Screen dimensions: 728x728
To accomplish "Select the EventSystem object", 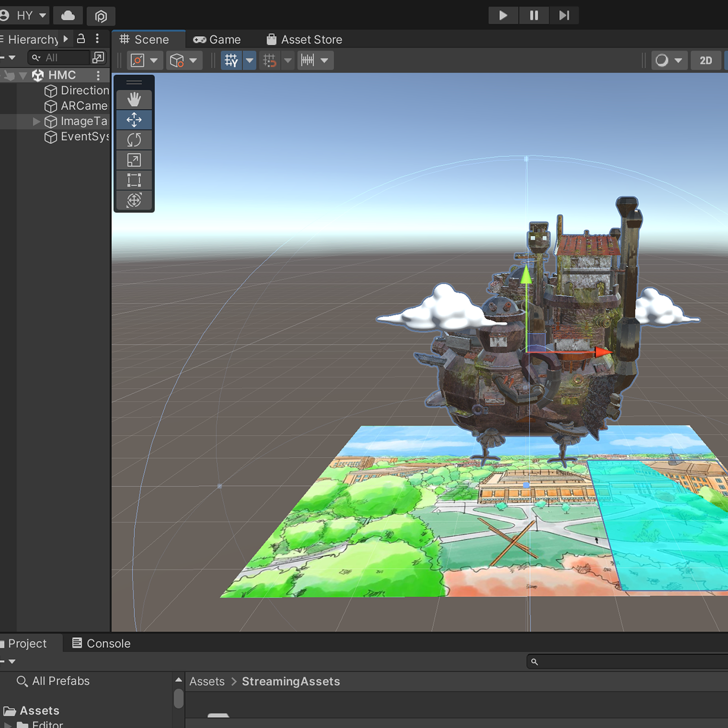I will [77, 137].
